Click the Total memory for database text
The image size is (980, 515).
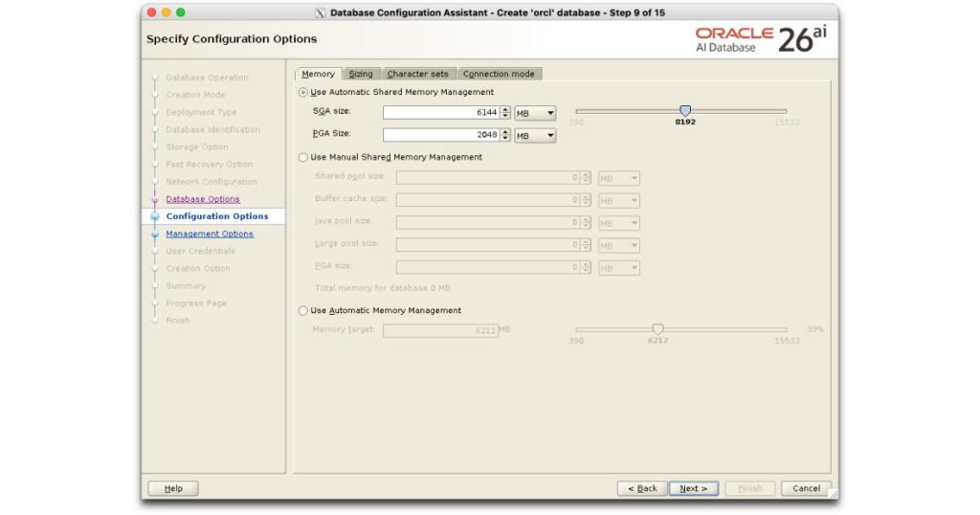click(383, 288)
